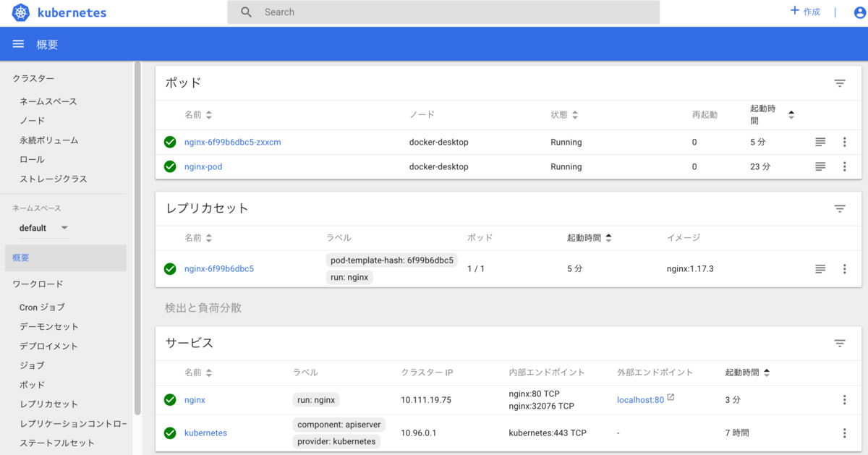
Task: Open 永続ボリューム in the sidebar
Action: (x=49, y=140)
